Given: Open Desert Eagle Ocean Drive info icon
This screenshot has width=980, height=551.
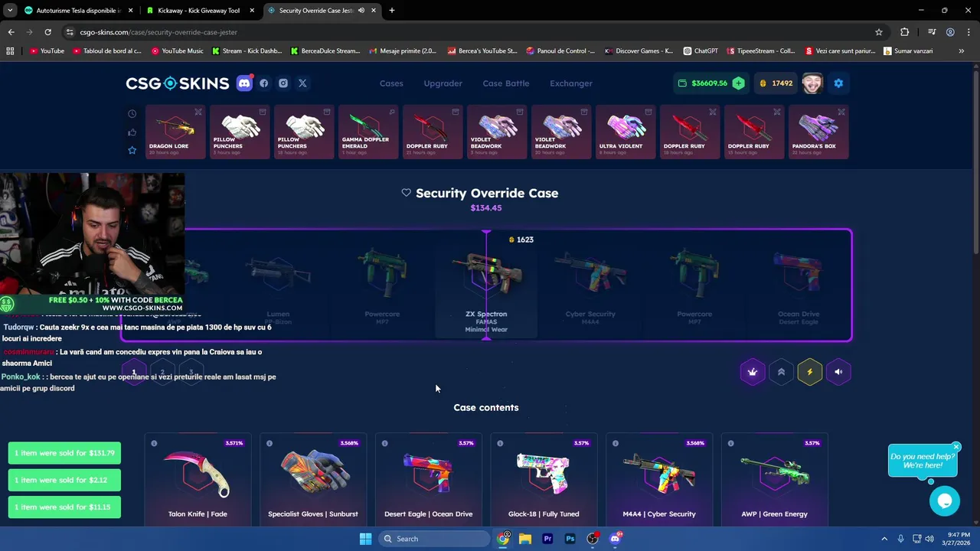Looking at the screenshot, I should [x=384, y=443].
